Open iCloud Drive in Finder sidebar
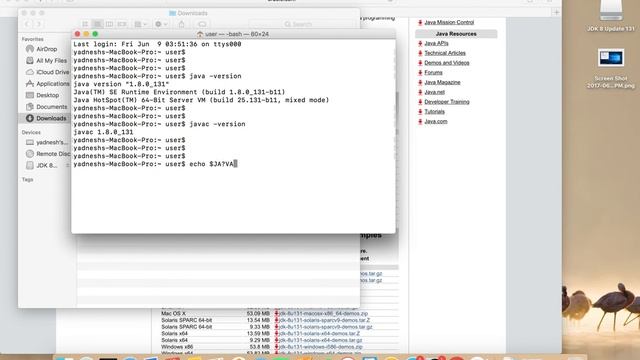 [52, 72]
